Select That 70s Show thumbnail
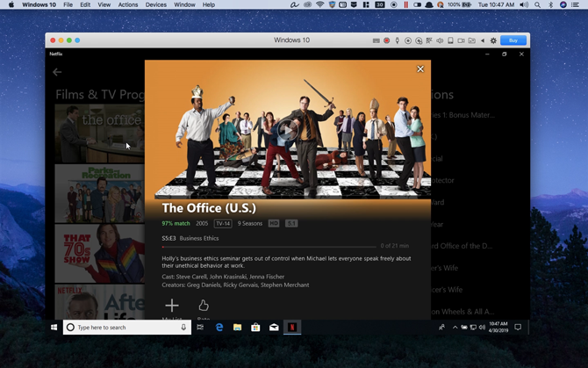 [x=99, y=254]
